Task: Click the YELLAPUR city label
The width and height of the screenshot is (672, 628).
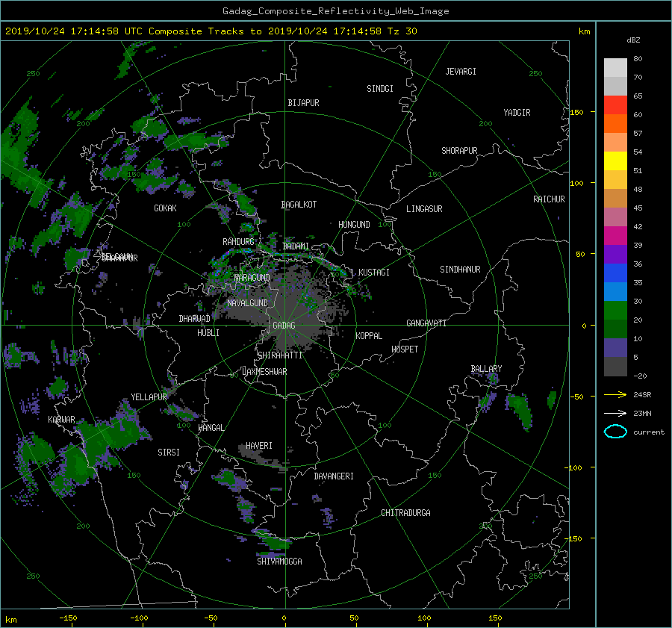Action: point(149,397)
